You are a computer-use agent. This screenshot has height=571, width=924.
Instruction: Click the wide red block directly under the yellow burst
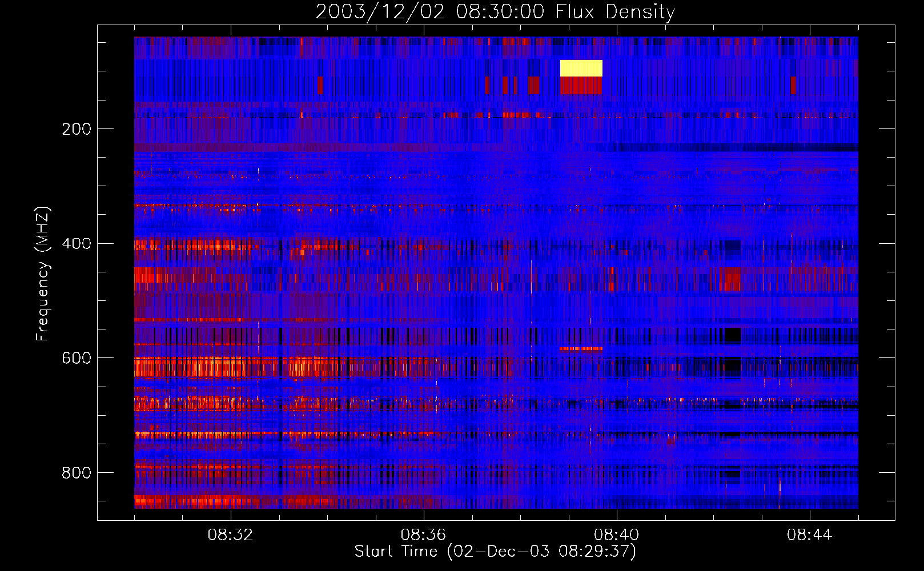point(581,86)
